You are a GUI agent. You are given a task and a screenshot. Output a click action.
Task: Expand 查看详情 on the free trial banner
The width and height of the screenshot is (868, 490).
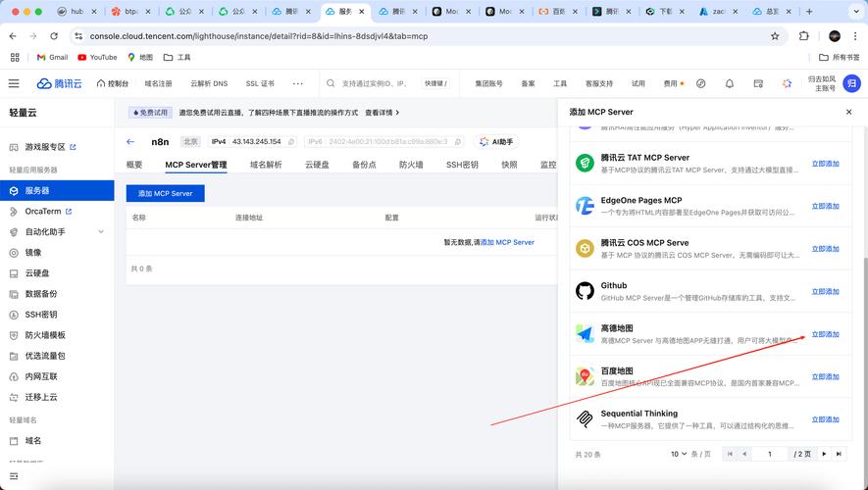coord(382,113)
